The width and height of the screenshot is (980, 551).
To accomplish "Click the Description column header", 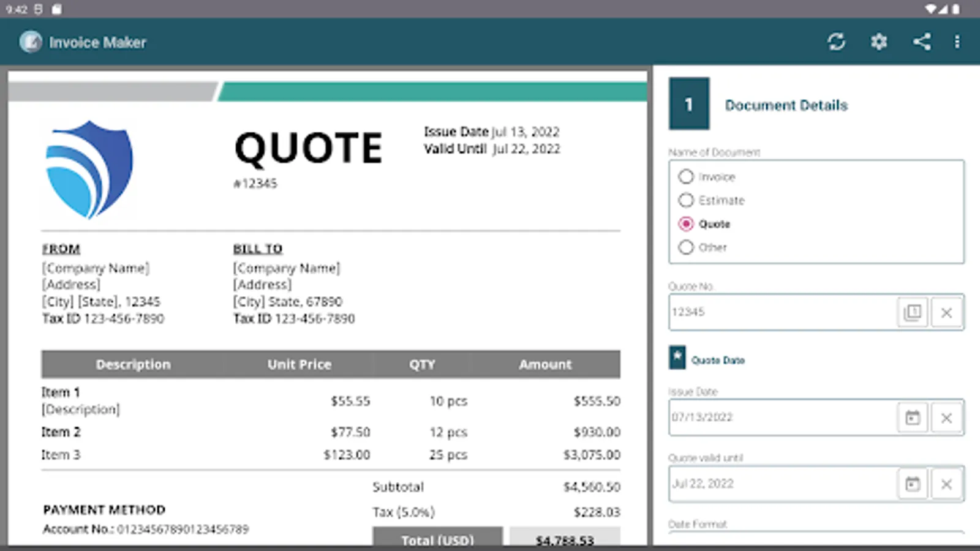I will click(133, 365).
